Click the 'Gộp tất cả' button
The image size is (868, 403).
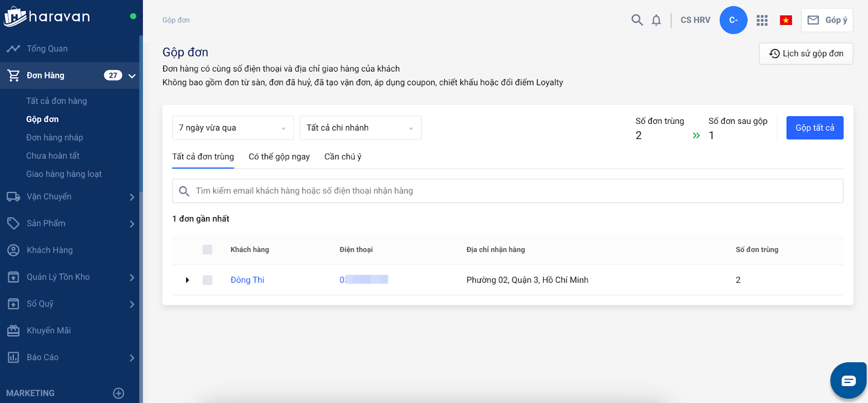tap(814, 128)
